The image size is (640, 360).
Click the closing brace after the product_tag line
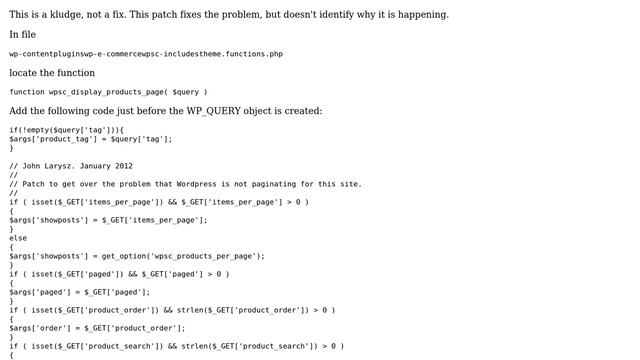(11, 148)
